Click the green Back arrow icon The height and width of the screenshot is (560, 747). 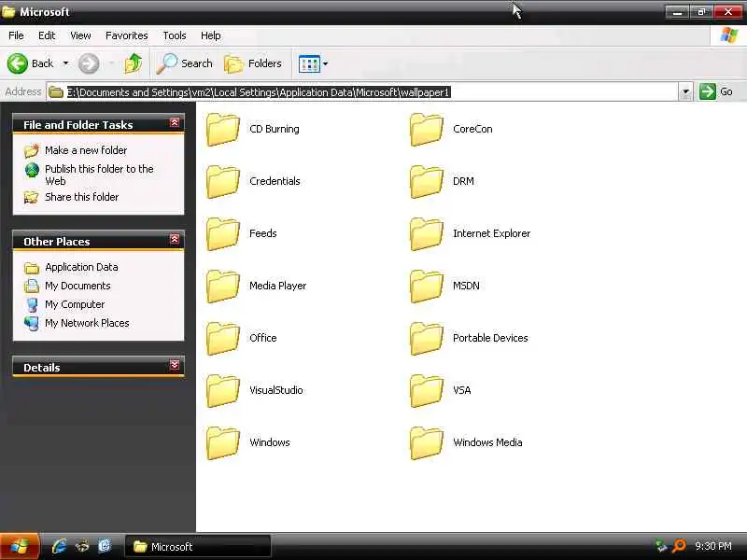18,63
